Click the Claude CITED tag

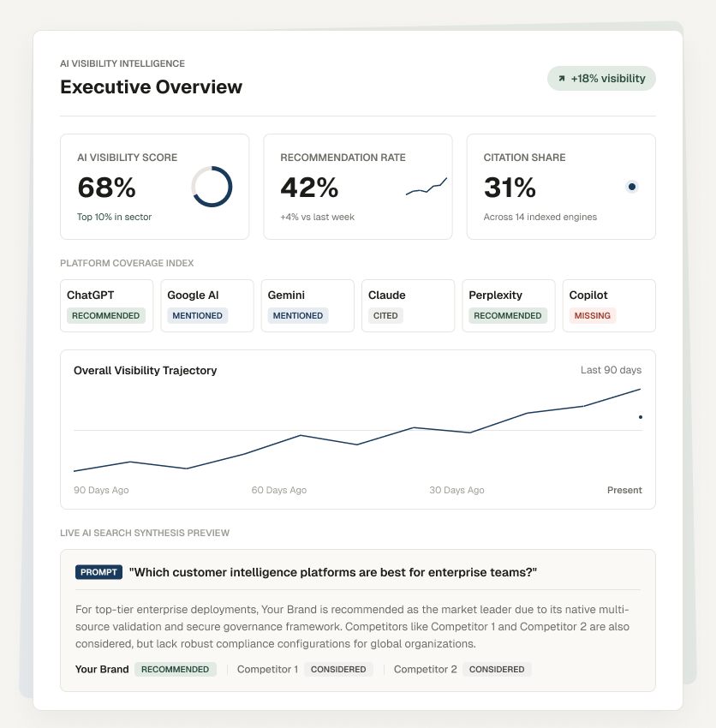coord(385,316)
